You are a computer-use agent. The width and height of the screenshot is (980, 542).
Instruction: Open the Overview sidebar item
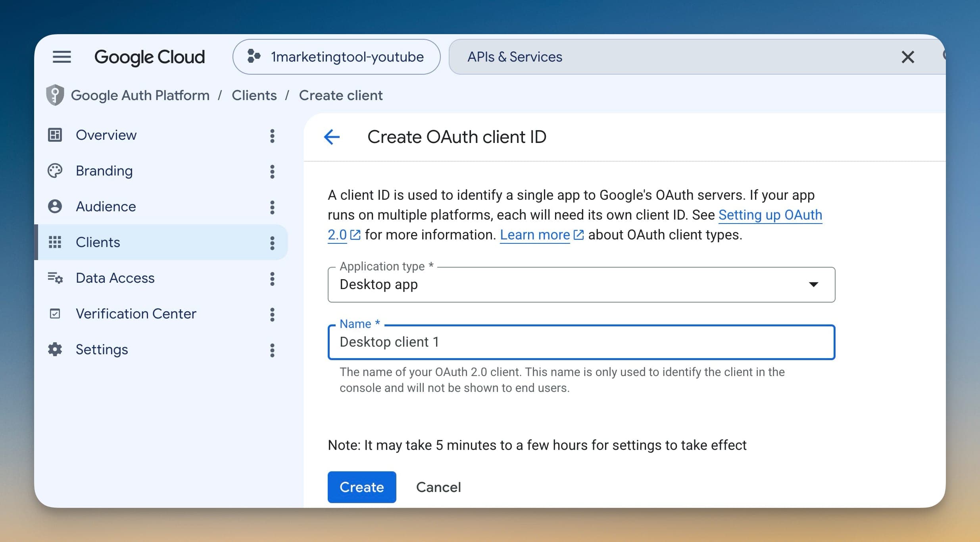pyautogui.click(x=161, y=135)
